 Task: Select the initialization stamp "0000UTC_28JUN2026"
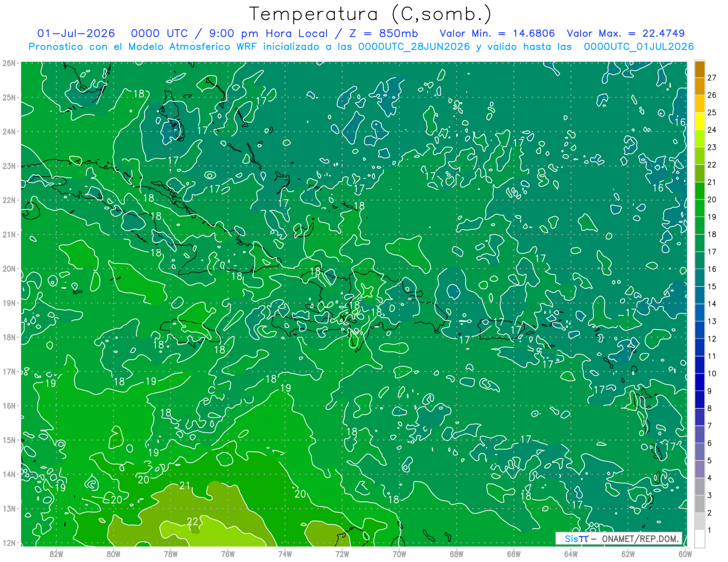pos(414,47)
